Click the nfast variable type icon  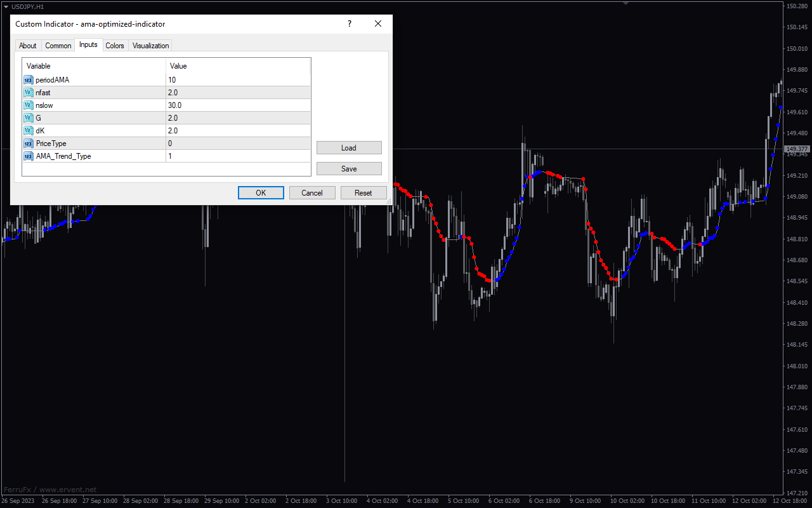coord(29,93)
